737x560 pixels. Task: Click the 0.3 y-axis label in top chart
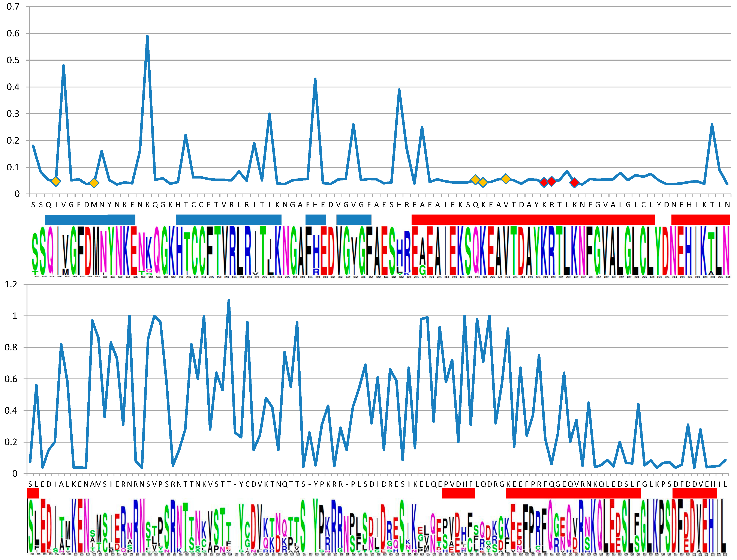coord(13,114)
